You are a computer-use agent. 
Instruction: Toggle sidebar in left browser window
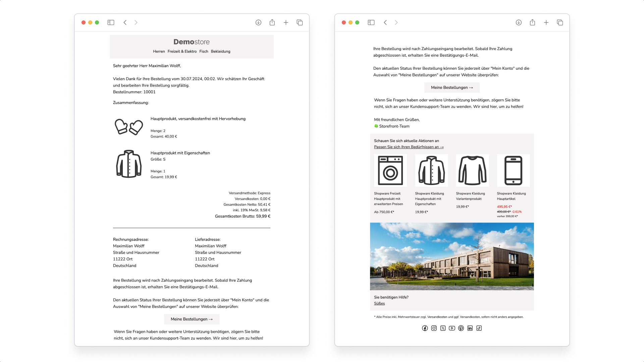111,22
